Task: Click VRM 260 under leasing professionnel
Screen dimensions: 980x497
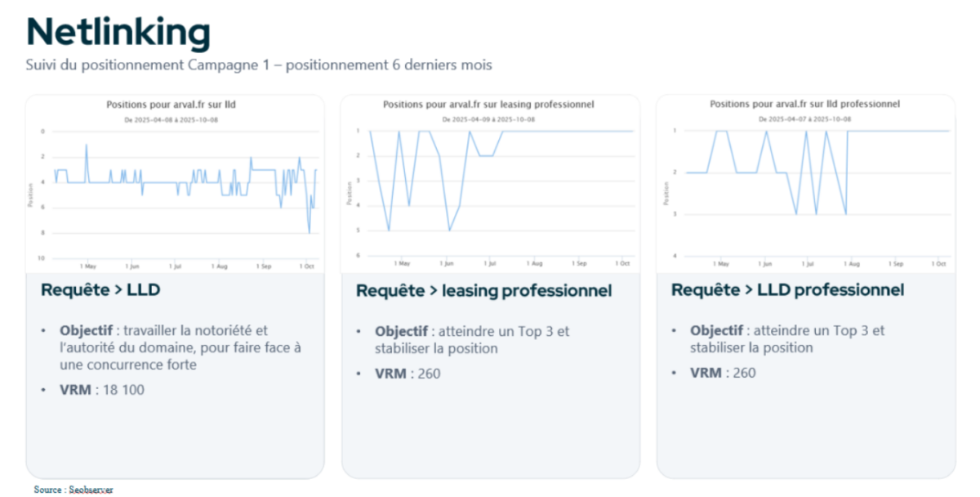Action: [408, 374]
